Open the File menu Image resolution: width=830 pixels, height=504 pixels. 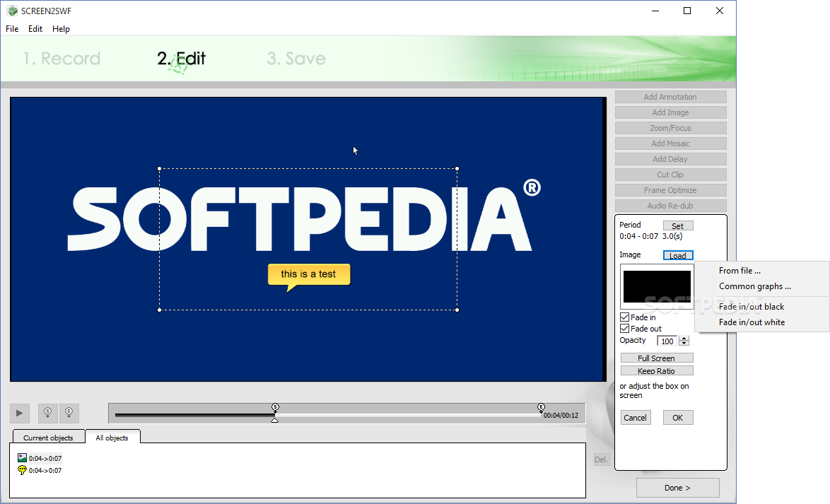[x=12, y=28]
